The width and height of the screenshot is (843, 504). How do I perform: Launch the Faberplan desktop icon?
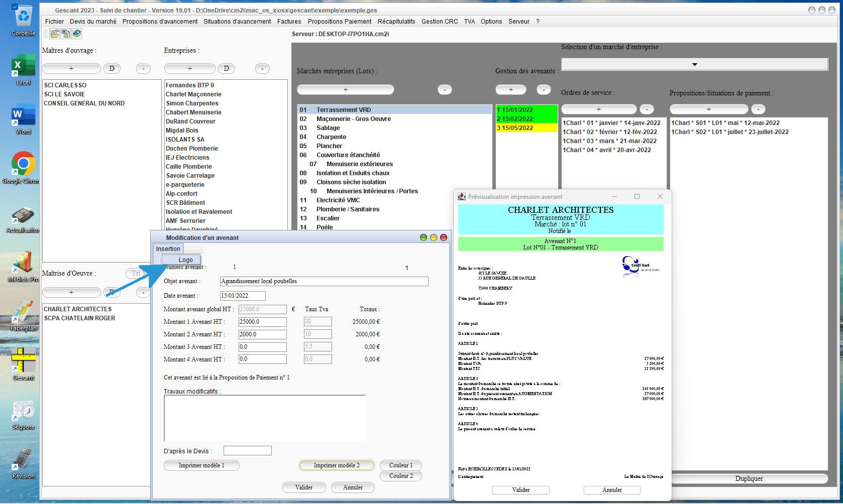(x=24, y=315)
